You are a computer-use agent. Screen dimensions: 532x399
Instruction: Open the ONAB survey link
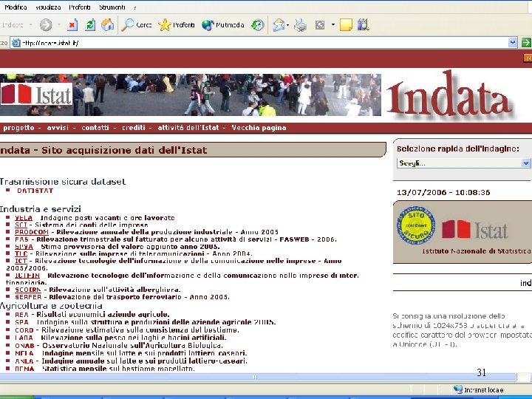click(x=24, y=346)
